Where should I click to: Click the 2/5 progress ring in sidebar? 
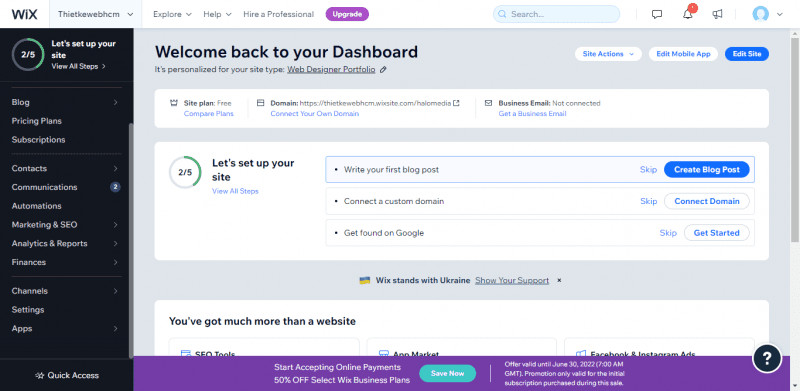tap(28, 55)
